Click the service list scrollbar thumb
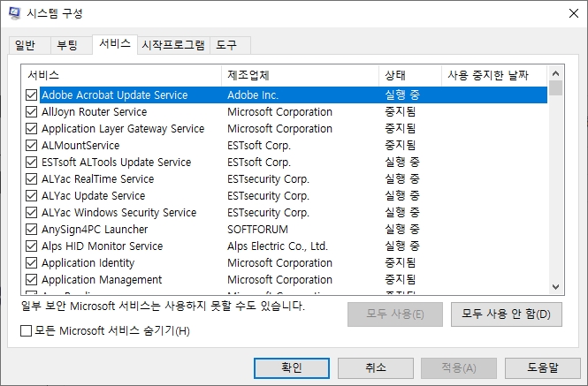Viewport: 588px width, 386px height. 556,88
